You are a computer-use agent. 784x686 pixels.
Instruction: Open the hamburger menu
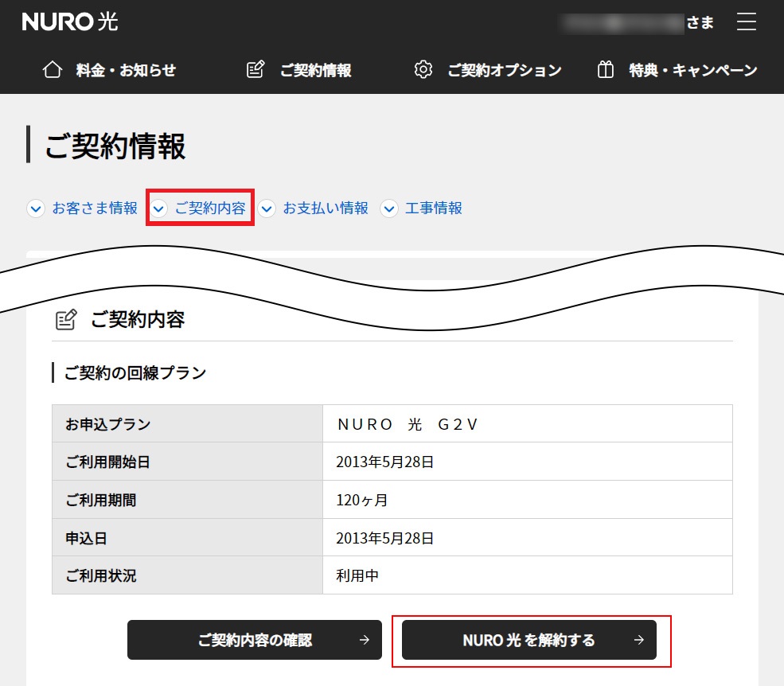(x=746, y=22)
